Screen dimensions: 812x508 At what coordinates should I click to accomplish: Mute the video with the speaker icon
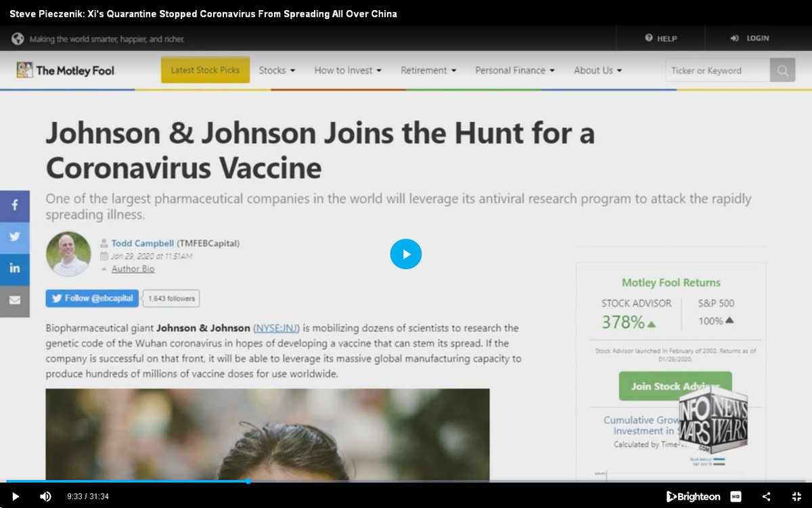pyautogui.click(x=45, y=496)
